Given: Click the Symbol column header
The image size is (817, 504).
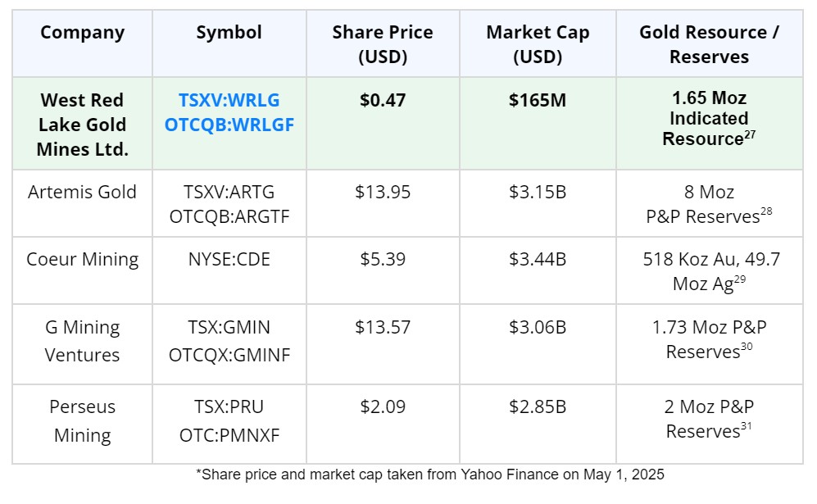Looking at the screenshot, I should pos(229,33).
